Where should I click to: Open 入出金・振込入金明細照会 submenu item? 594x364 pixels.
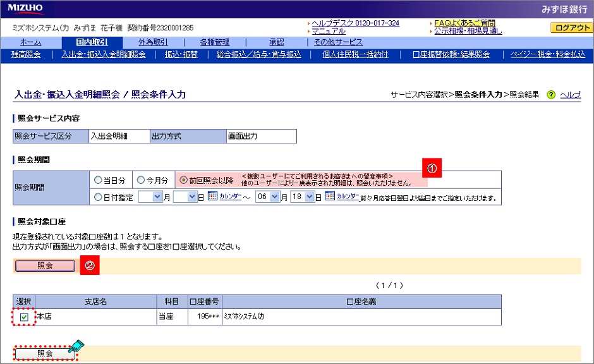pos(104,54)
